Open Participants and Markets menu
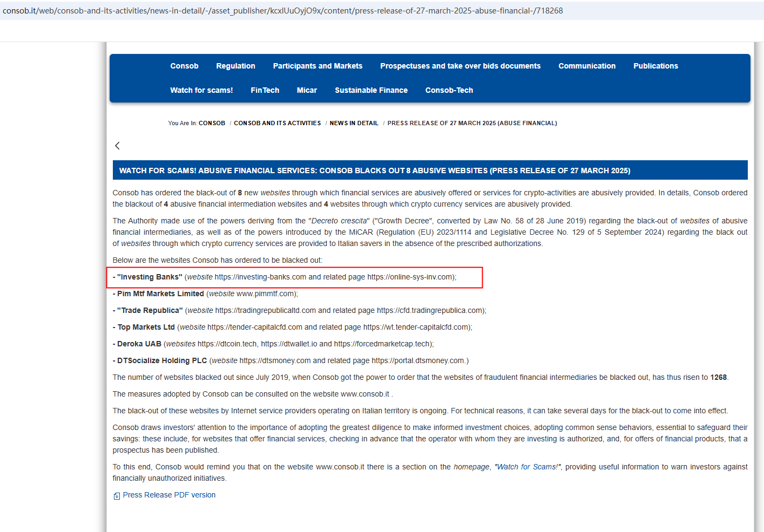This screenshot has width=764, height=532. tap(317, 66)
